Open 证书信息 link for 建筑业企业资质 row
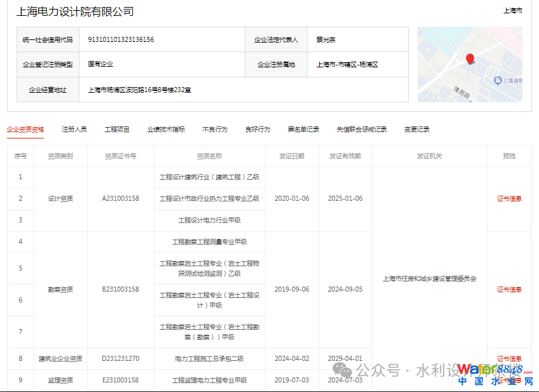This screenshot has height=392, width=539. (509, 359)
